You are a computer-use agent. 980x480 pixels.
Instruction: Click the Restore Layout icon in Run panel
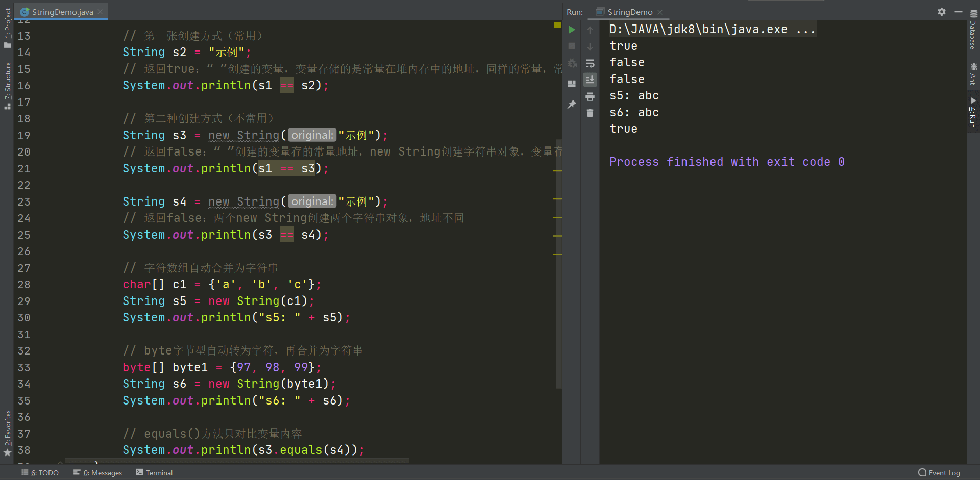(x=572, y=84)
